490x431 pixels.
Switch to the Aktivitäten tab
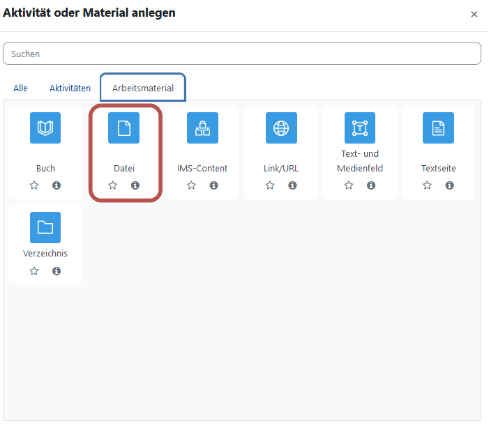[x=70, y=88]
